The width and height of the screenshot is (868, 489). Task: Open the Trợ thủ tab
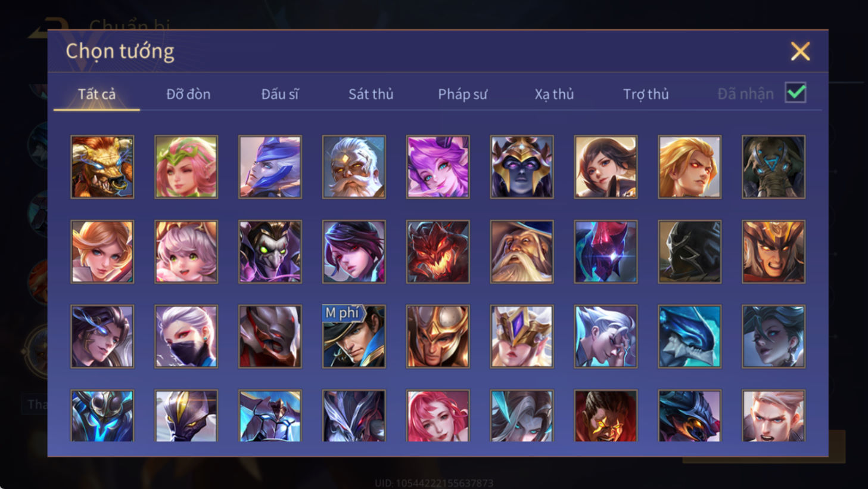[x=646, y=94]
